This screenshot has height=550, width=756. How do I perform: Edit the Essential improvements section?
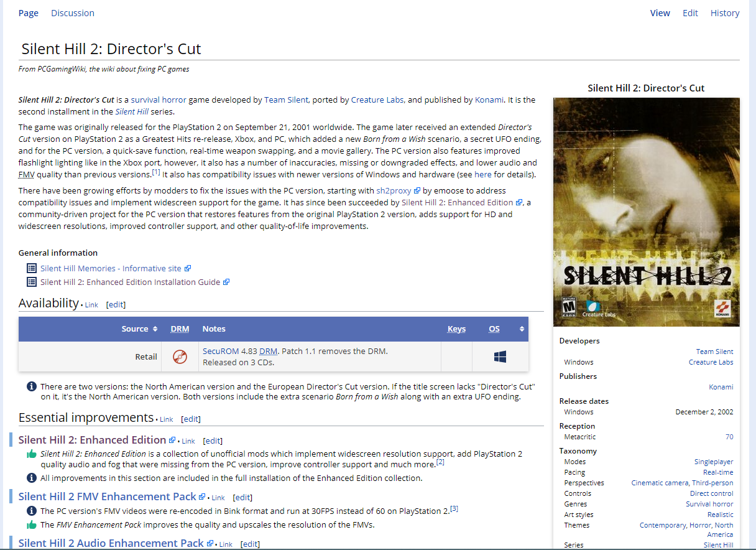click(190, 419)
